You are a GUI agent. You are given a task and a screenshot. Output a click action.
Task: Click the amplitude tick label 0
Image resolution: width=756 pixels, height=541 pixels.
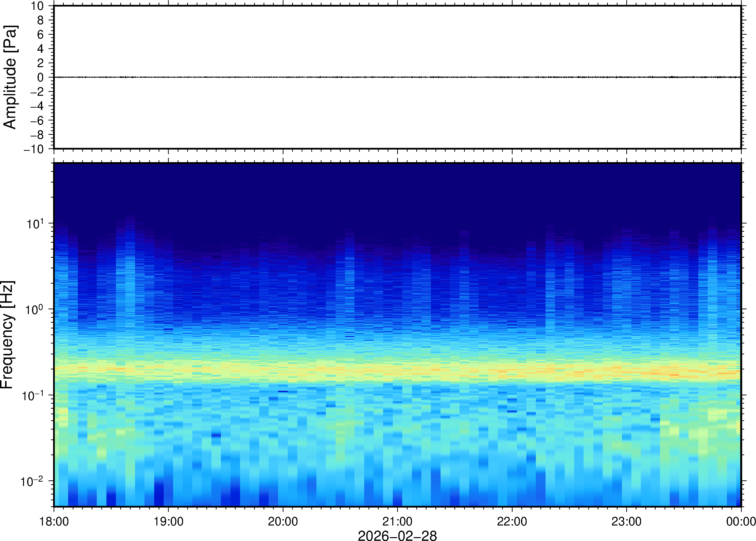(x=40, y=78)
